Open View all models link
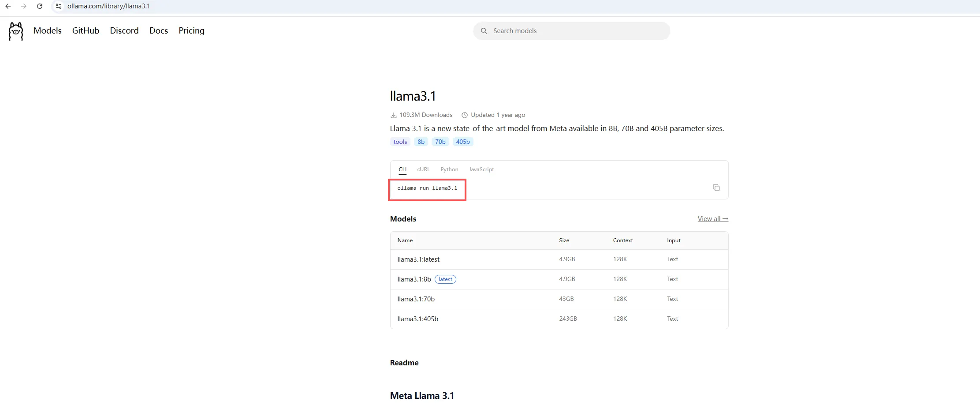The height and width of the screenshot is (413, 980). tap(713, 219)
